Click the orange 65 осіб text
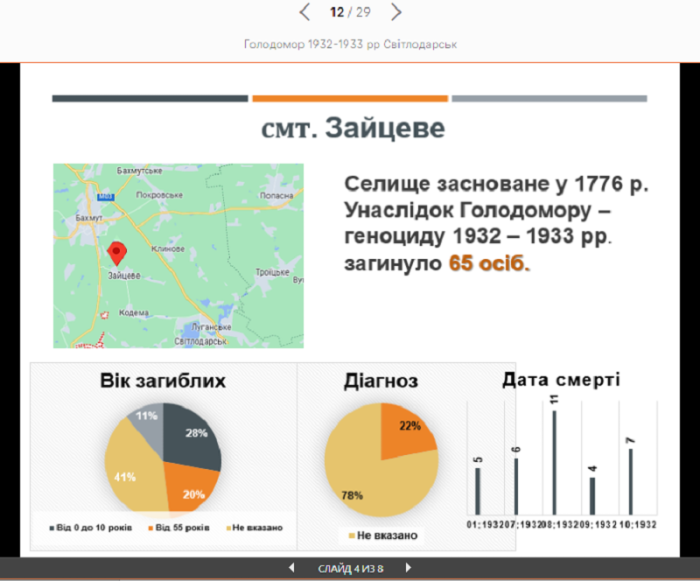 click(490, 264)
